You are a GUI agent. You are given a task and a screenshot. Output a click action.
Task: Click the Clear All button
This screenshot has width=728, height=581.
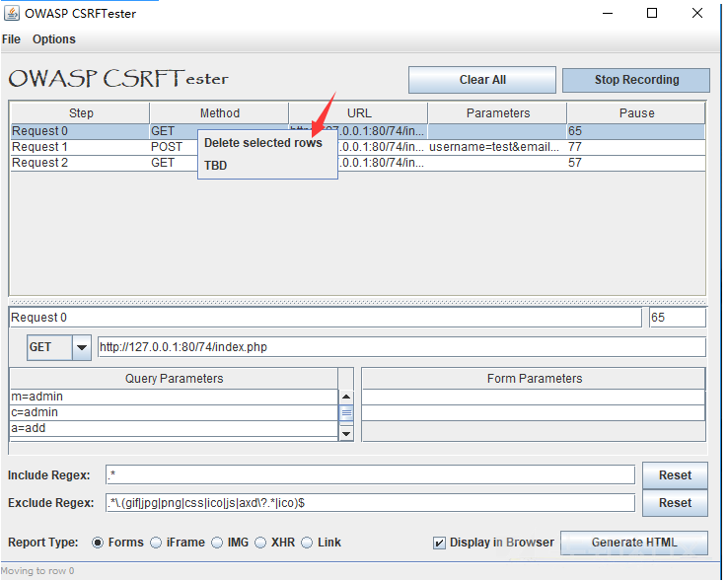pyautogui.click(x=482, y=80)
